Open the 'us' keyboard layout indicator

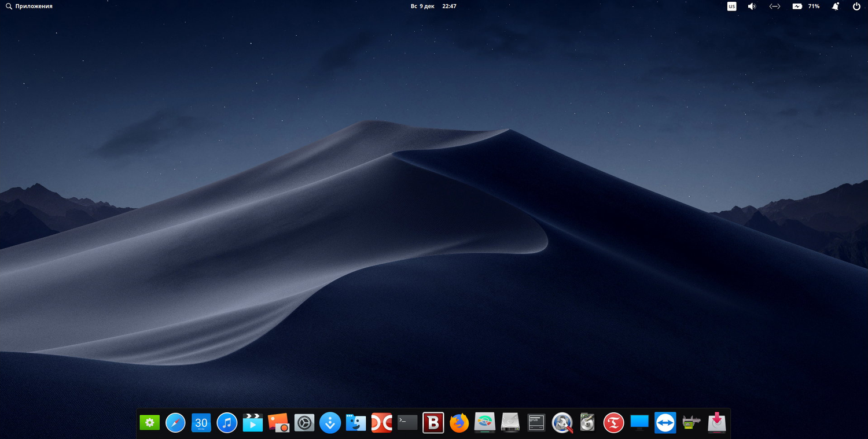click(x=731, y=6)
